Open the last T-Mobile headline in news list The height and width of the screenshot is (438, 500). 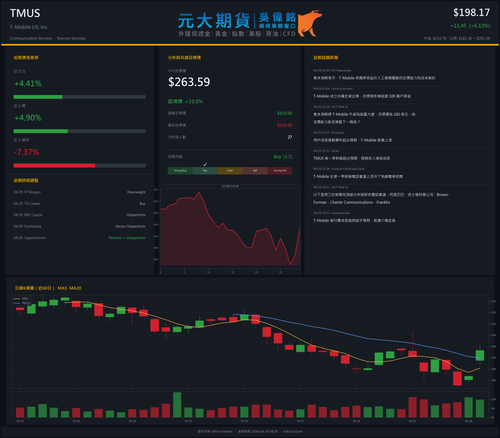coord(354,220)
